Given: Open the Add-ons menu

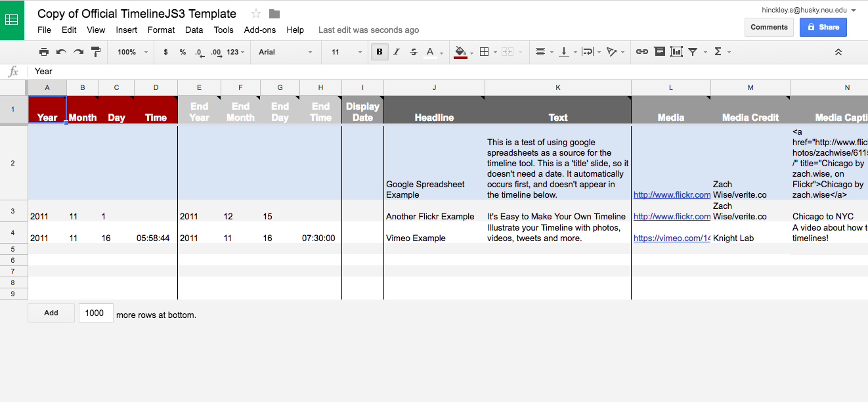Looking at the screenshot, I should (x=260, y=30).
